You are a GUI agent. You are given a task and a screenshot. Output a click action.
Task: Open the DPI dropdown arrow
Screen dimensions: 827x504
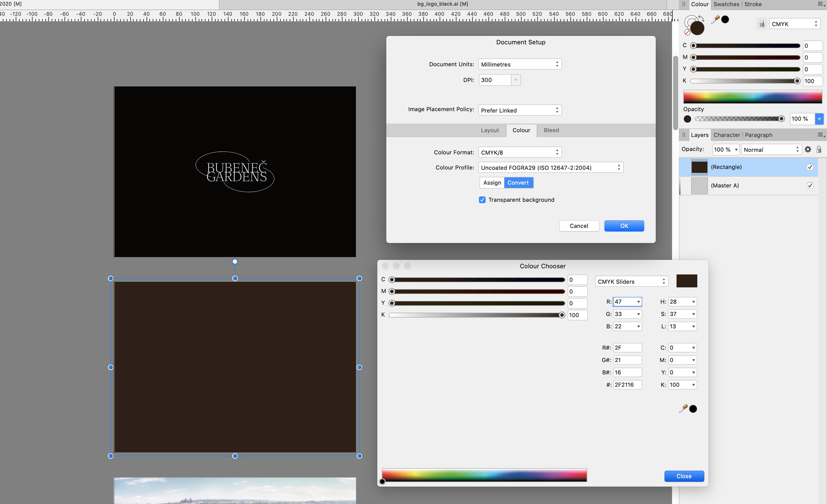point(515,80)
